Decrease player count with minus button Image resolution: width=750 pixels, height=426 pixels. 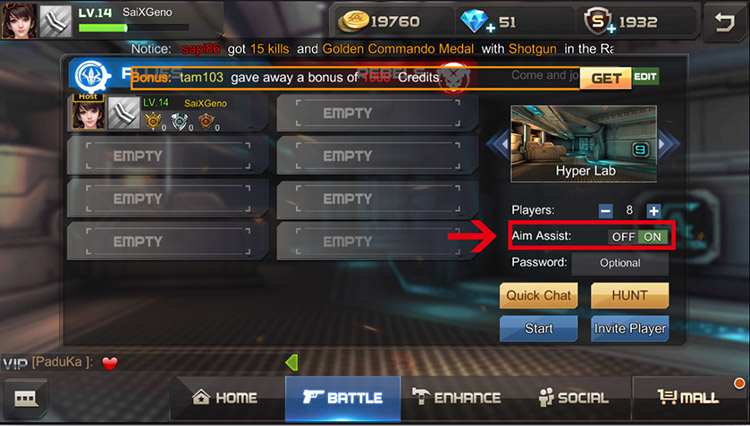click(606, 210)
